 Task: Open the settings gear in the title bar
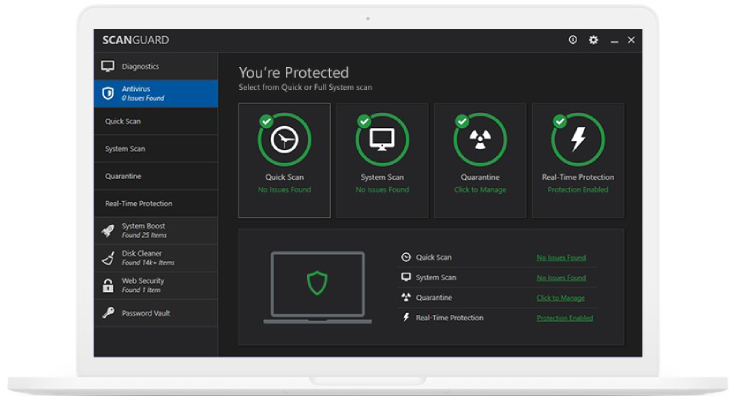[x=593, y=40]
